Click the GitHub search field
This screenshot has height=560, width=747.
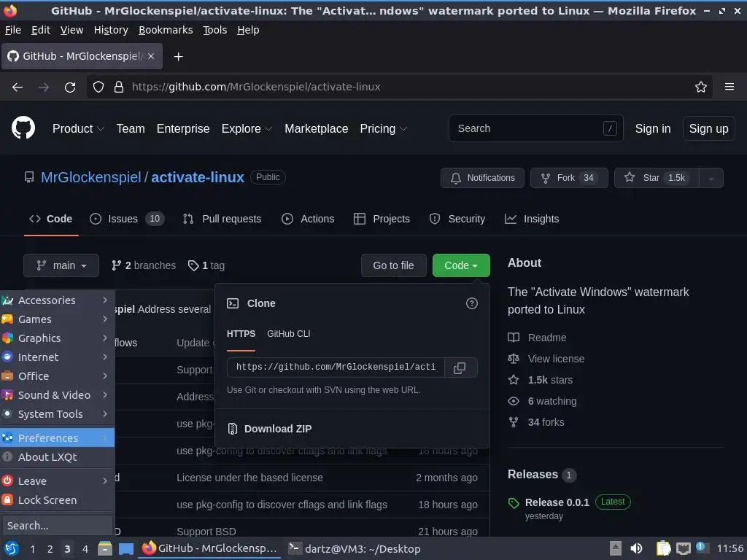(x=535, y=128)
